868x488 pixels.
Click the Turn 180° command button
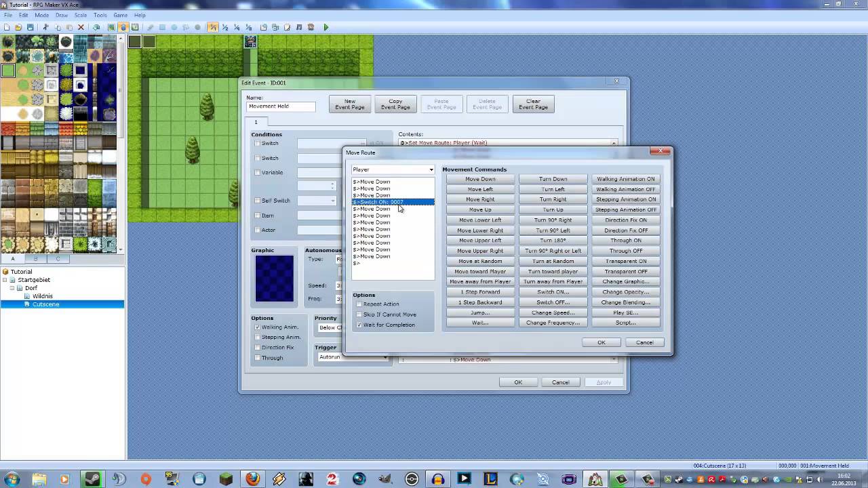pyautogui.click(x=553, y=241)
